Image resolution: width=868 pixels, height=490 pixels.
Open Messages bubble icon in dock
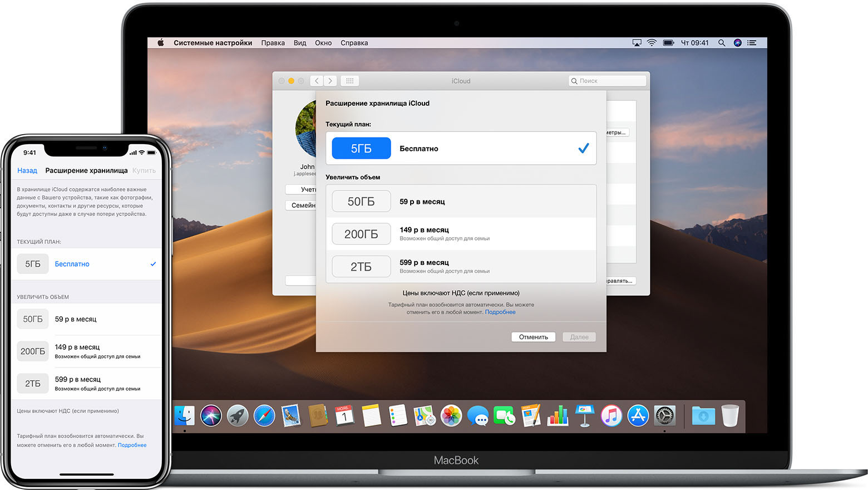point(478,416)
